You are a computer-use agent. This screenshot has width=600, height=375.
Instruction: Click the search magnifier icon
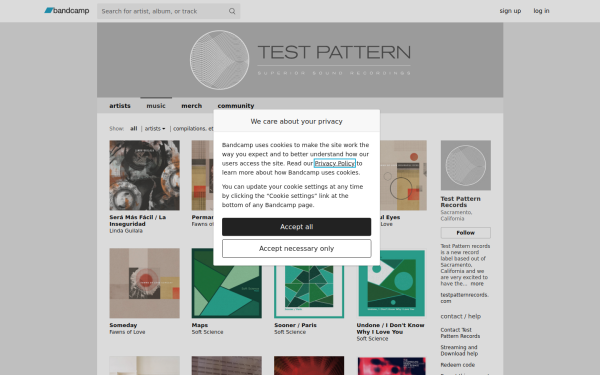point(232,11)
